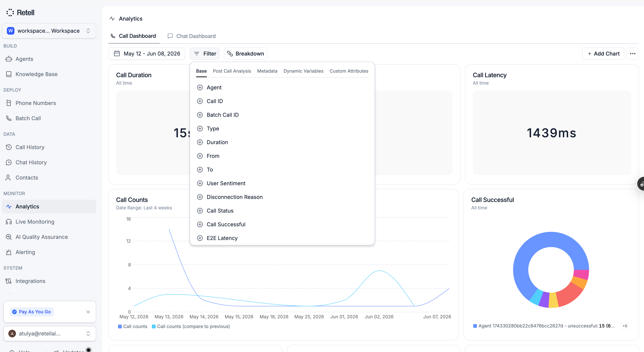Click the plus icon beside Batch Call ID
The image size is (644, 352).
coord(200,115)
